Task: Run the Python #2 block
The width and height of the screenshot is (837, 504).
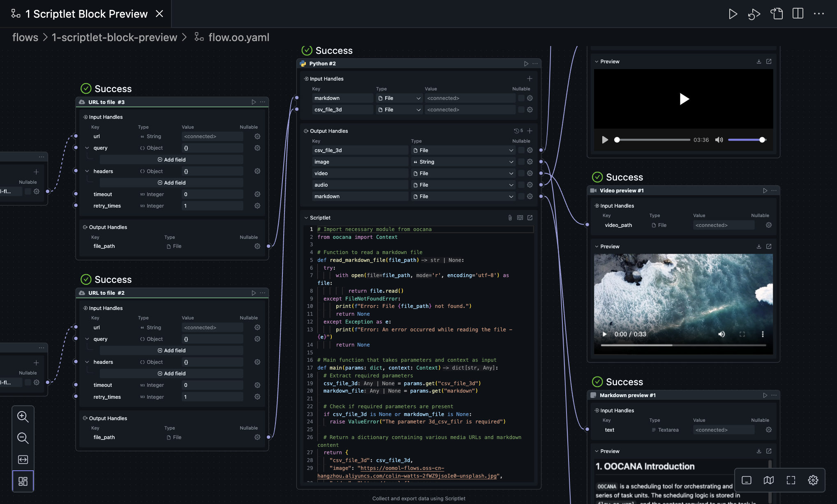Action: [x=526, y=64]
